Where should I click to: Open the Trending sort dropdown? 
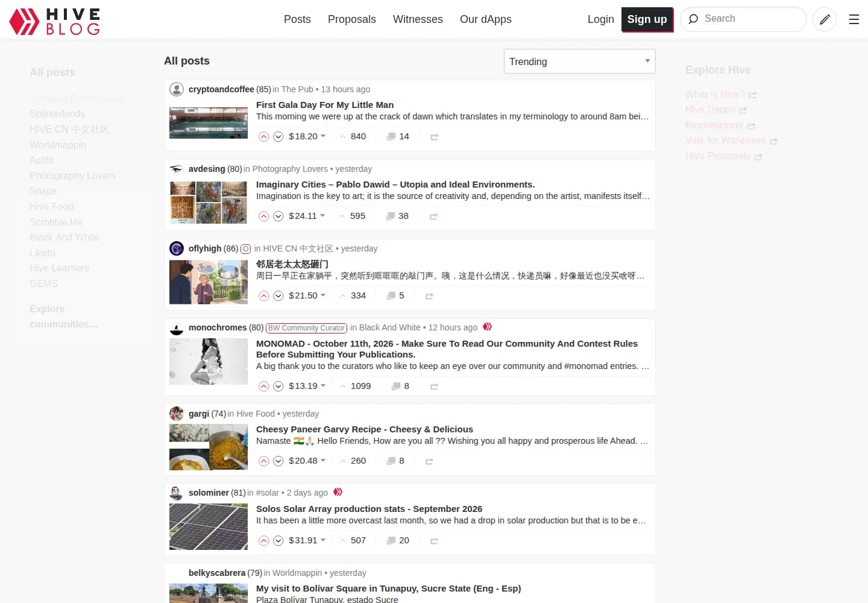pos(580,62)
